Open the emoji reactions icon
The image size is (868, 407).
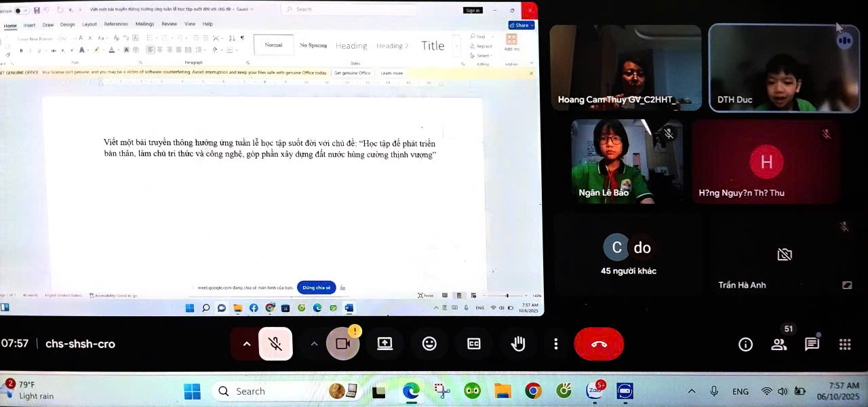tap(429, 344)
